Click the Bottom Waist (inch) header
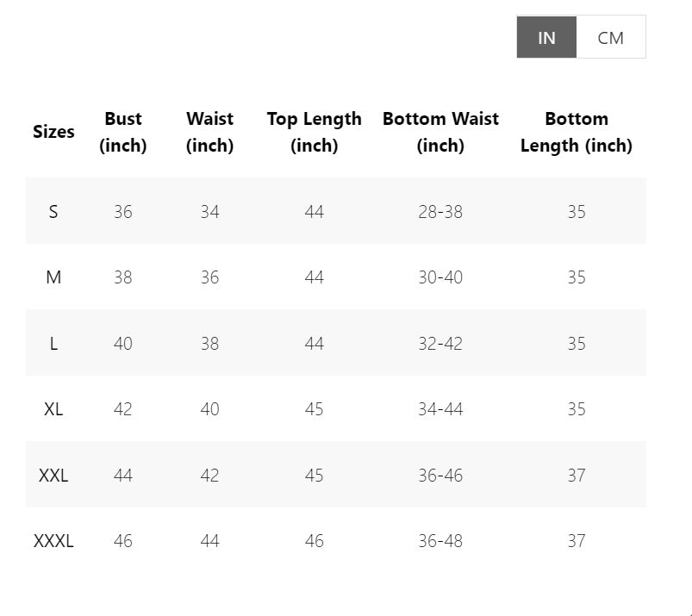692x616 pixels. (440, 132)
